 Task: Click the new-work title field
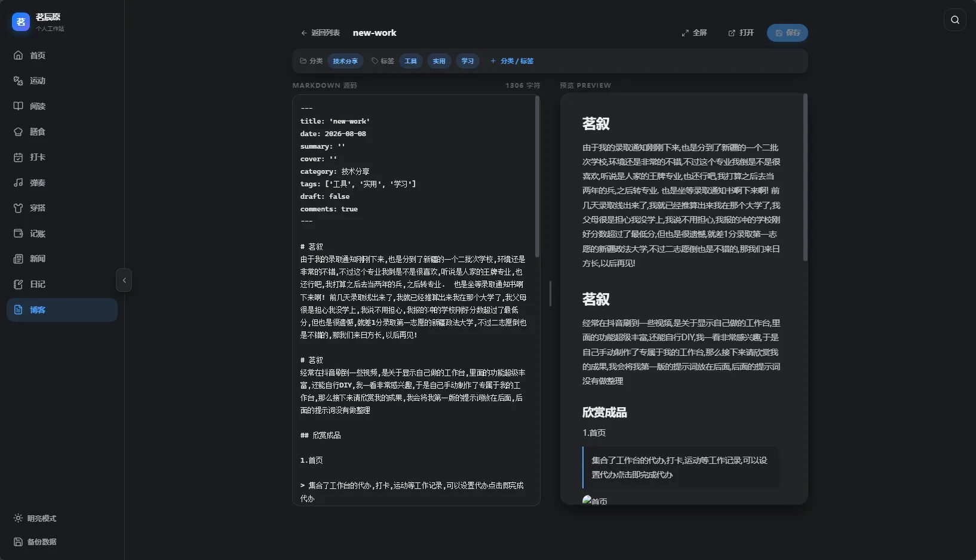click(375, 33)
